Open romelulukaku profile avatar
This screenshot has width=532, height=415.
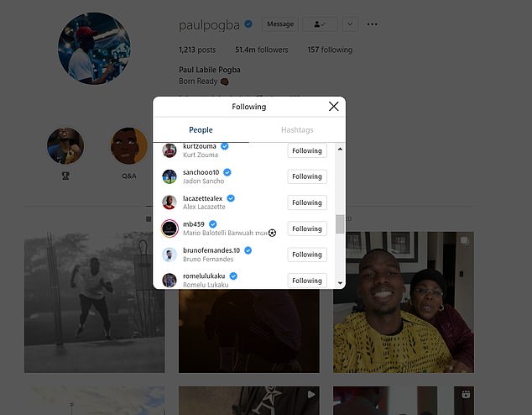(x=170, y=281)
